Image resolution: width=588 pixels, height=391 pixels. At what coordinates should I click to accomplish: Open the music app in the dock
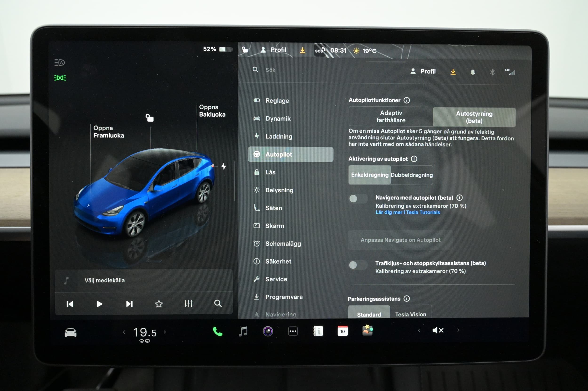coord(243,332)
